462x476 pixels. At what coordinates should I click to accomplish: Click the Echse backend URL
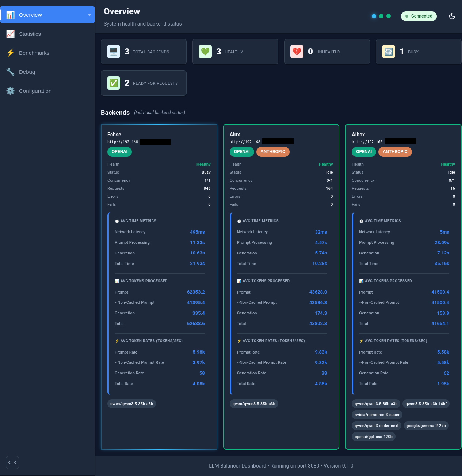pos(139,142)
